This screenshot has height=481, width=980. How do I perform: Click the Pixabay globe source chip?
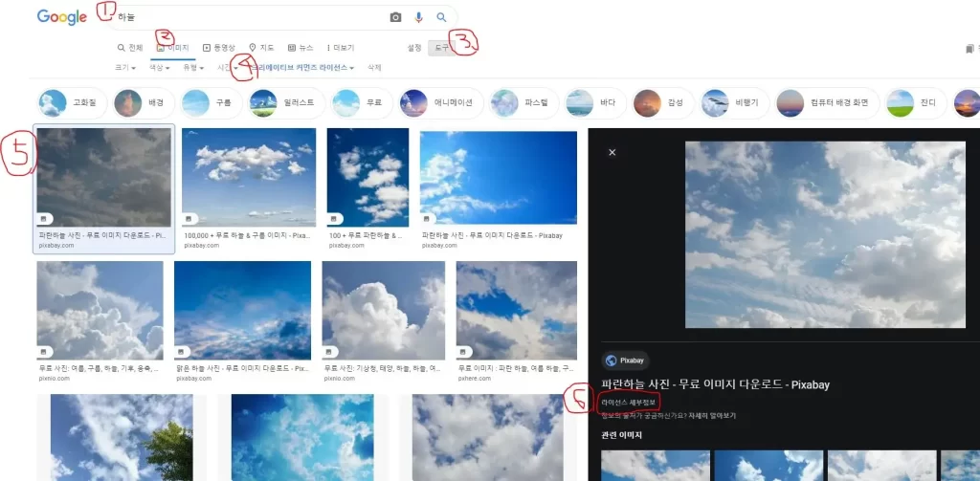coord(624,361)
